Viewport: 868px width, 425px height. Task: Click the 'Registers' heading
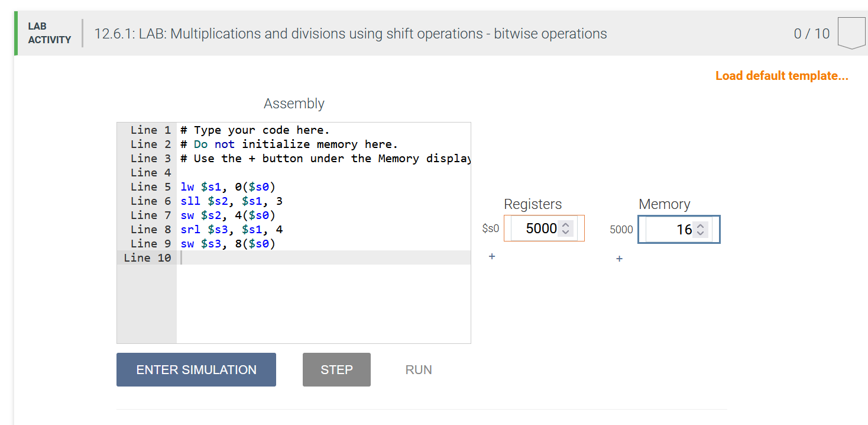(533, 204)
